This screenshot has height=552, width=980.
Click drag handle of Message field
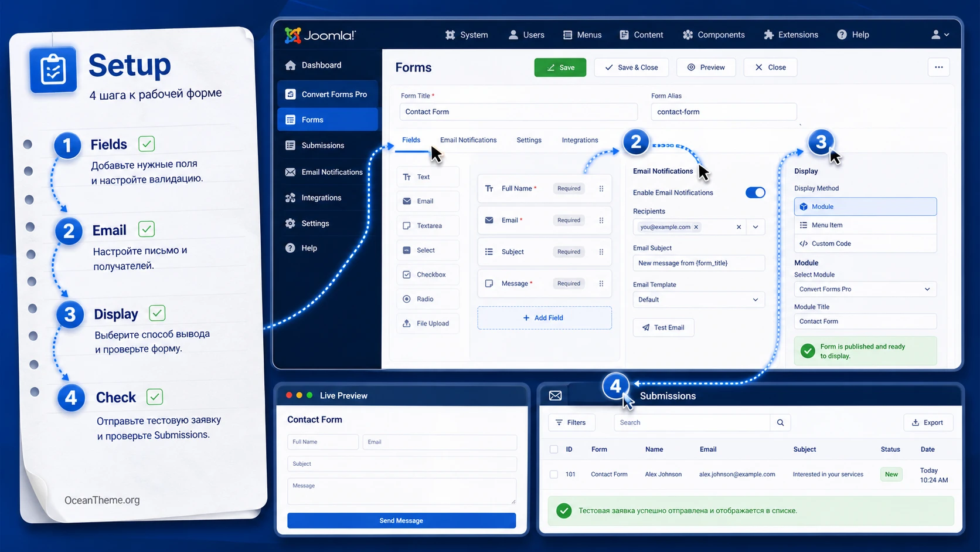tap(601, 283)
